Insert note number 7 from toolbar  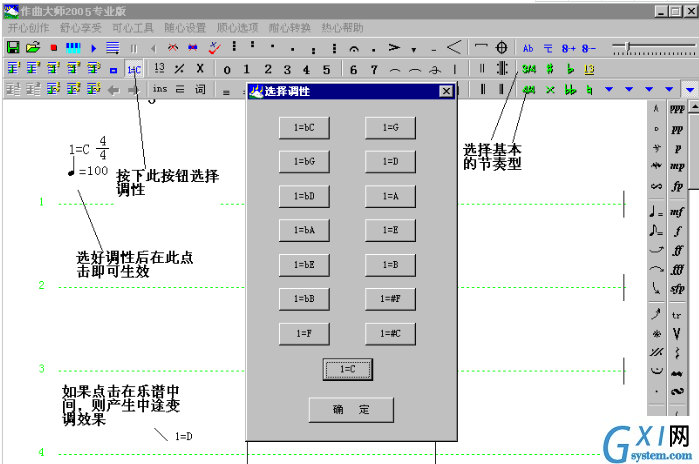point(374,70)
